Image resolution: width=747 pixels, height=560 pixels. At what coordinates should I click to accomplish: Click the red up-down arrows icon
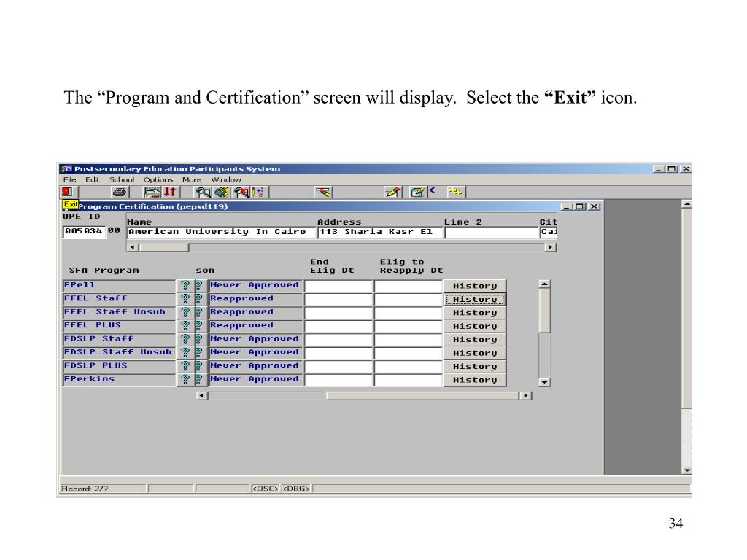click(x=170, y=192)
